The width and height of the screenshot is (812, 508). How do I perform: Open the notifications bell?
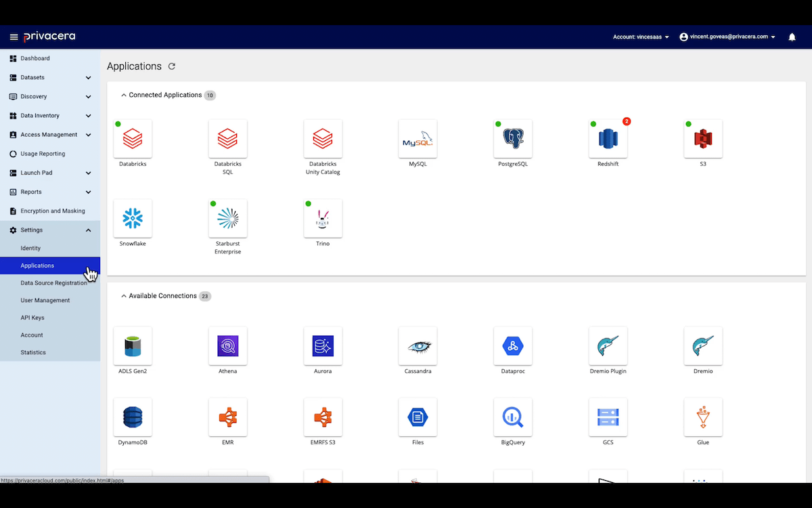tap(792, 37)
